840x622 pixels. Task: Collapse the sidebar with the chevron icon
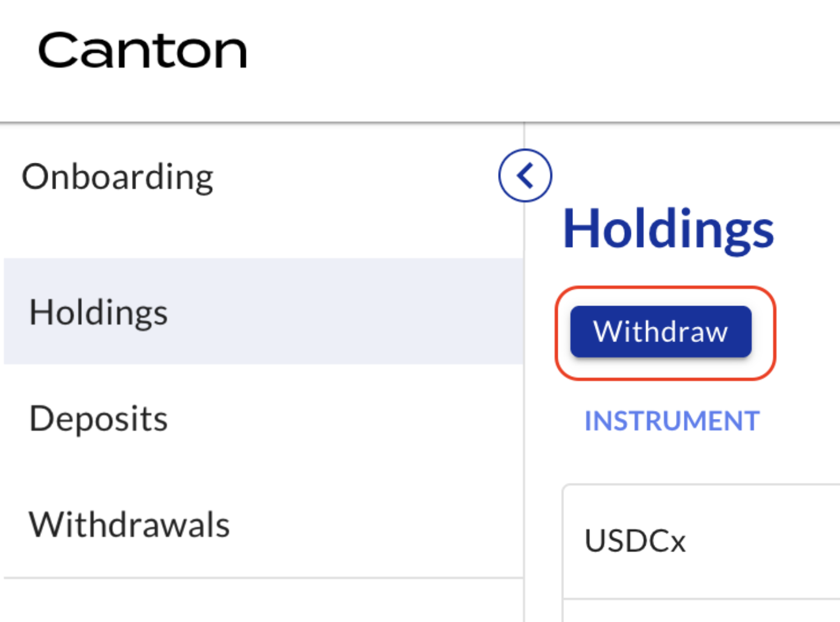(525, 176)
